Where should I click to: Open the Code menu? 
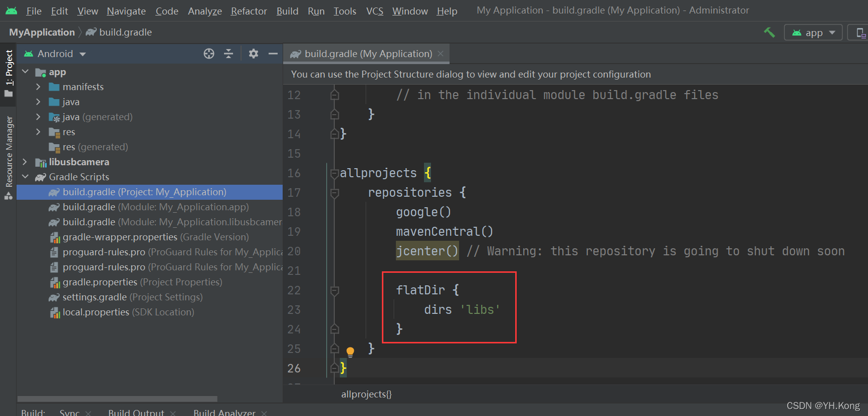167,11
